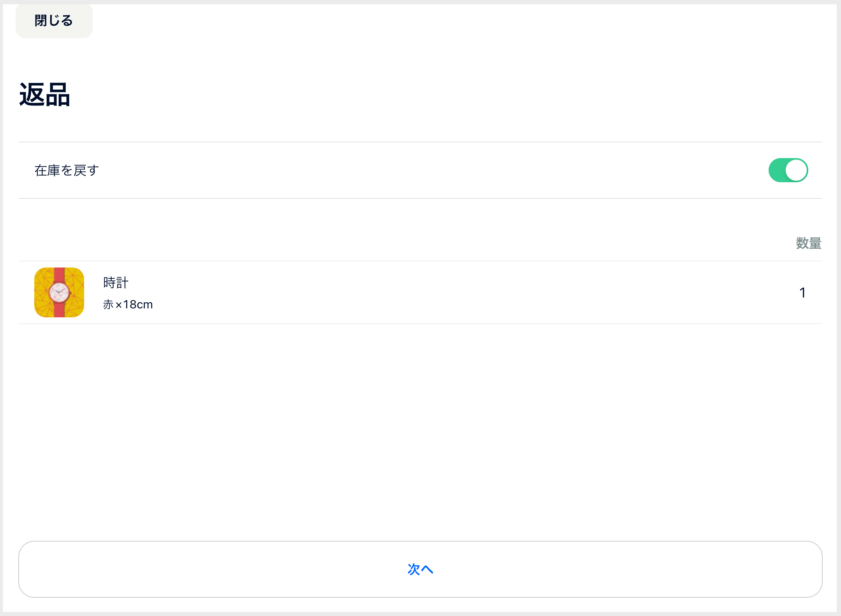Select the red watch product thumbnail
841x616 pixels.
click(x=59, y=292)
